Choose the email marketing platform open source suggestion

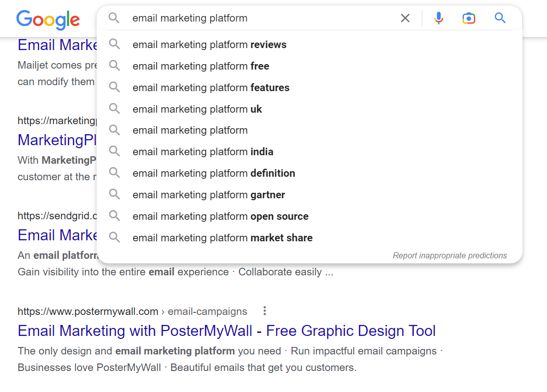tap(220, 216)
